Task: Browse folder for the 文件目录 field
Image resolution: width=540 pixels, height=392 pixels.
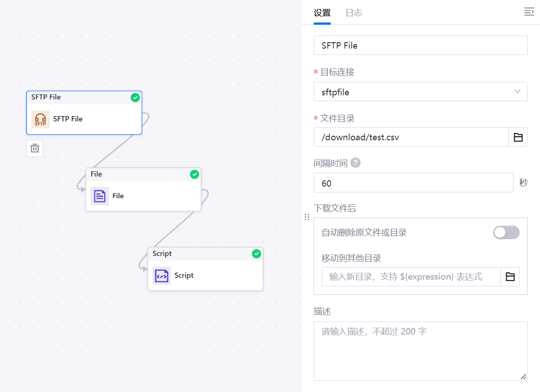Action: (x=518, y=137)
